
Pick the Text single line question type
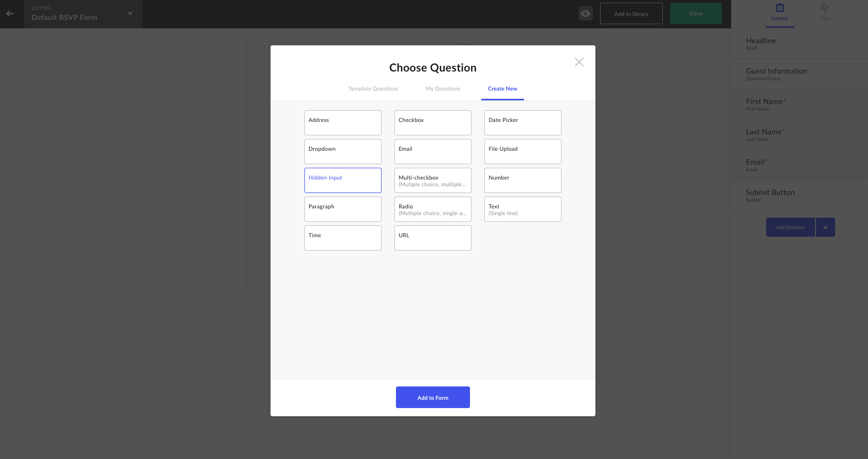click(523, 209)
